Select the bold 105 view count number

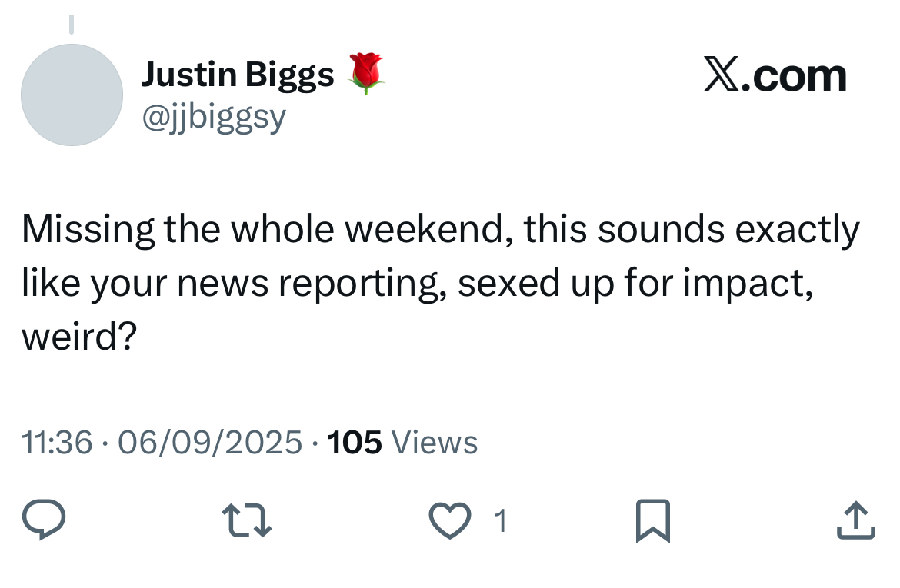[354, 443]
